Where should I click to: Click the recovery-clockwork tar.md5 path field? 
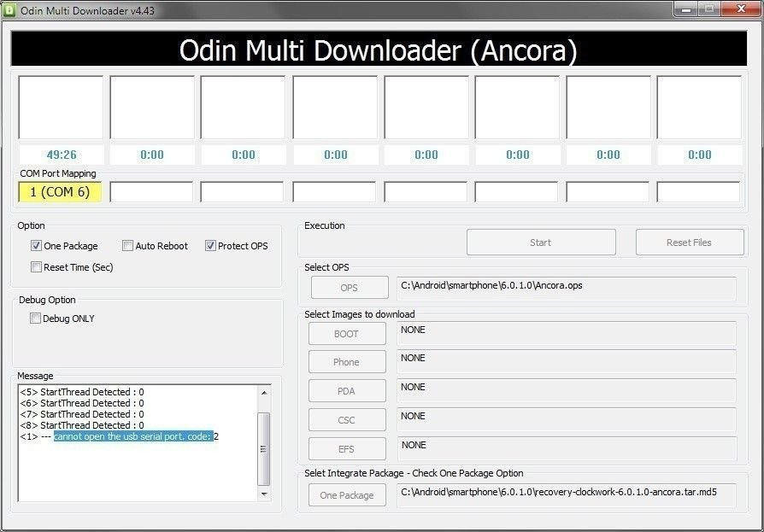pos(567,495)
